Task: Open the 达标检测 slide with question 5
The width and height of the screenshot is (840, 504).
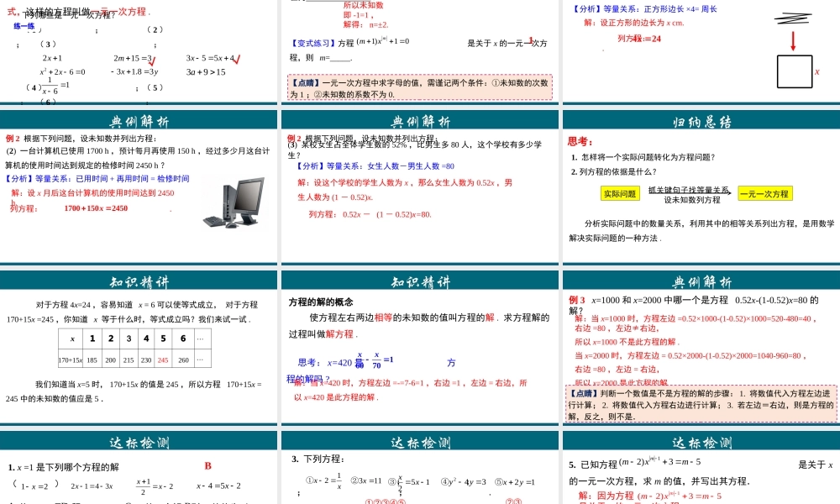Action: [x=701, y=468]
